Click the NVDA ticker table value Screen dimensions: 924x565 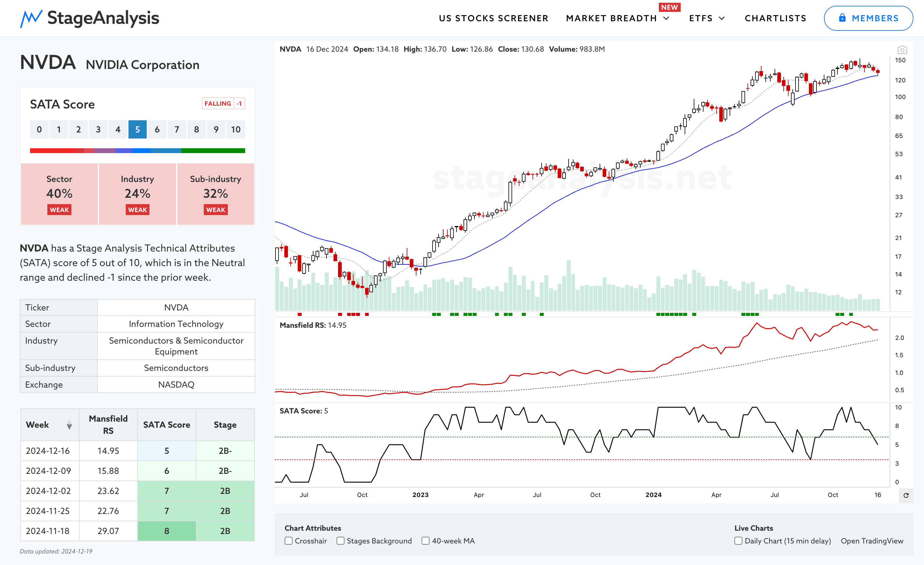[x=176, y=307]
